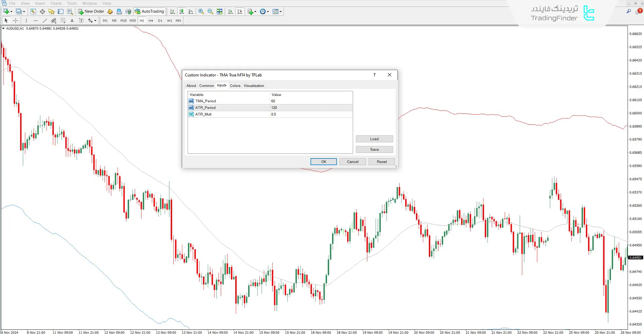Switch to the Colors tab
Image resolution: width=644 pixels, height=334 pixels.
235,86
